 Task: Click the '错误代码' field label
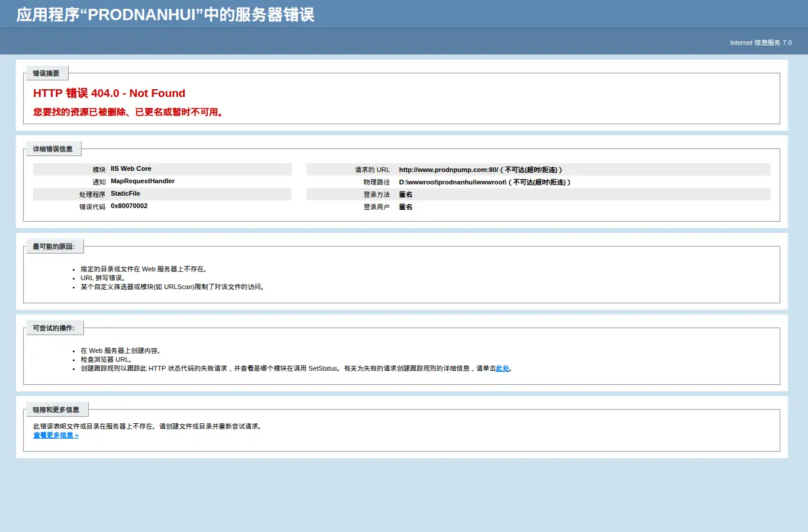(x=92, y=207)
